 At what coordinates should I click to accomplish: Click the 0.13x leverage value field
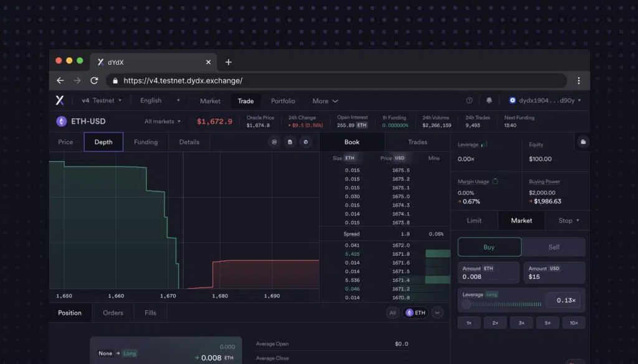click(x=563, y=300)
